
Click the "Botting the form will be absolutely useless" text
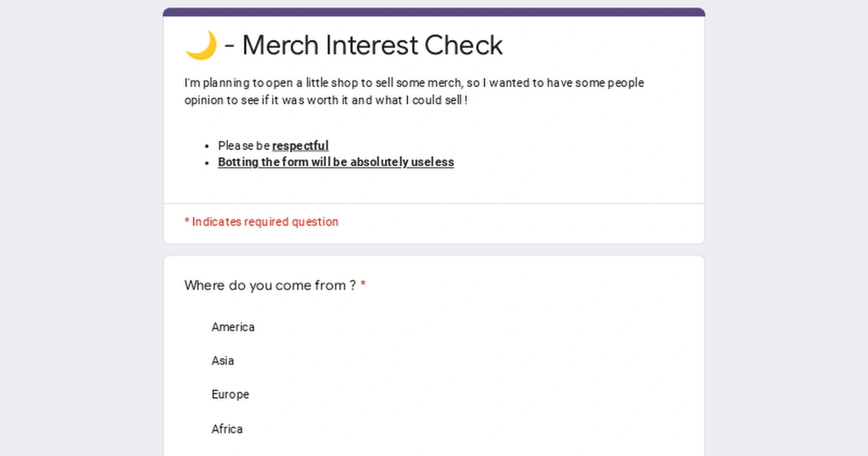coord(336,162)
